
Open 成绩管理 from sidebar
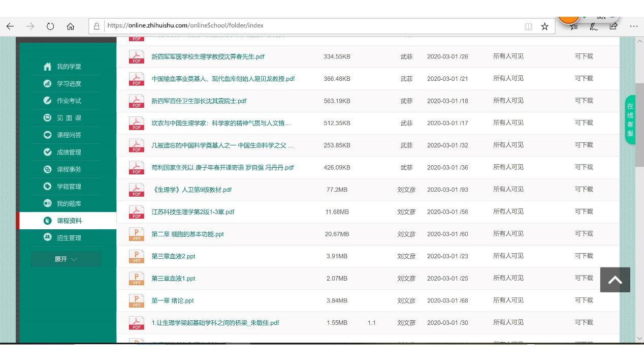[x=69, y=152]
